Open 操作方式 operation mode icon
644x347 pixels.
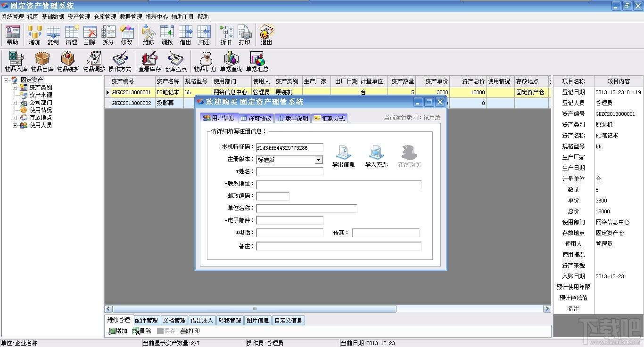120,62
